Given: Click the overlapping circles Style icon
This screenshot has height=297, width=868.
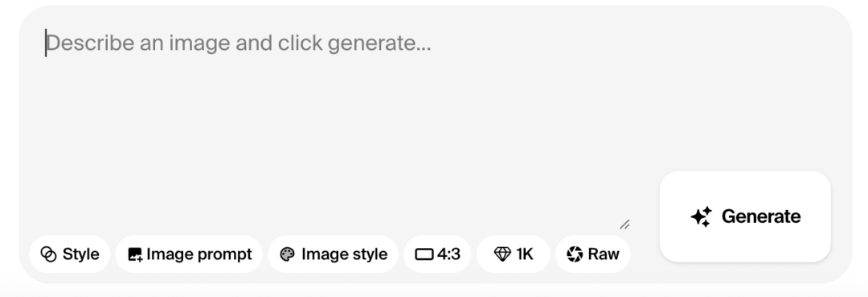Looking at the screenshot, I should pyautogui.click(x=49, y=254).
